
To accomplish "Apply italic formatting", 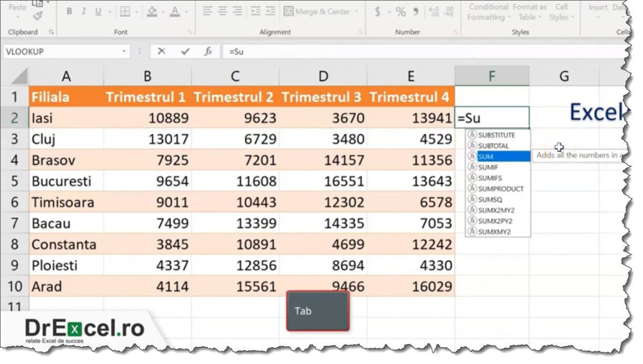I will point(84,11).
